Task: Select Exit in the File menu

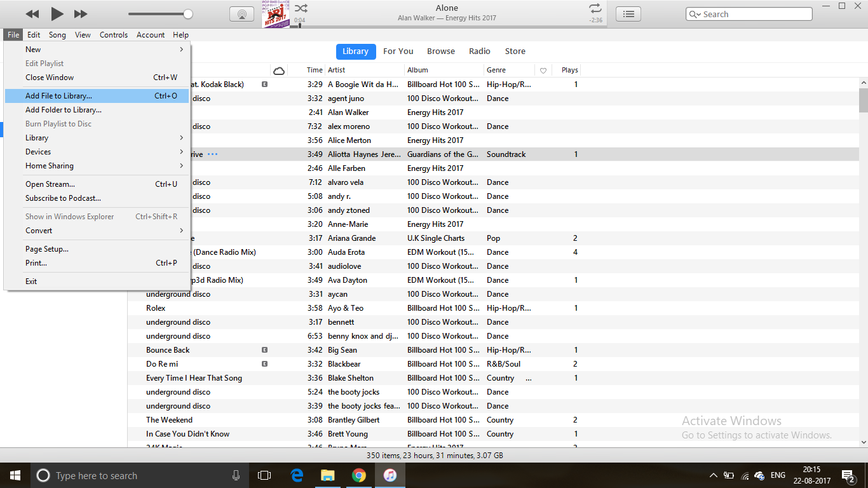Action: coord(97,281)
